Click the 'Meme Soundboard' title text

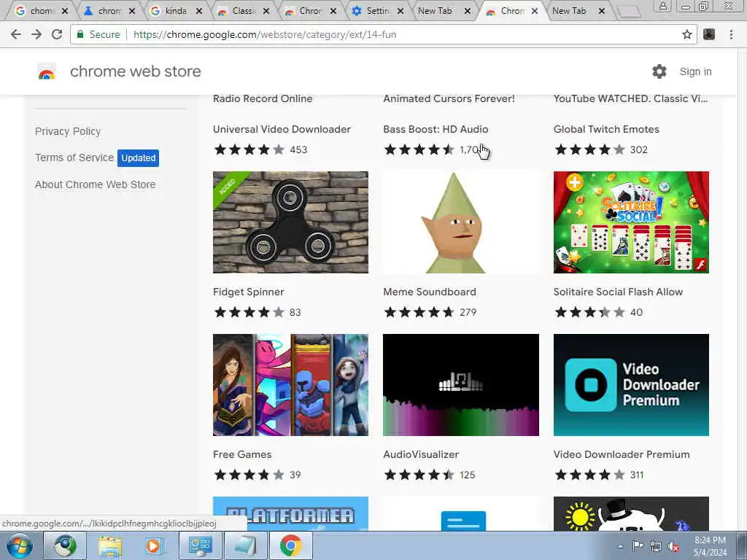click(429, 292)
